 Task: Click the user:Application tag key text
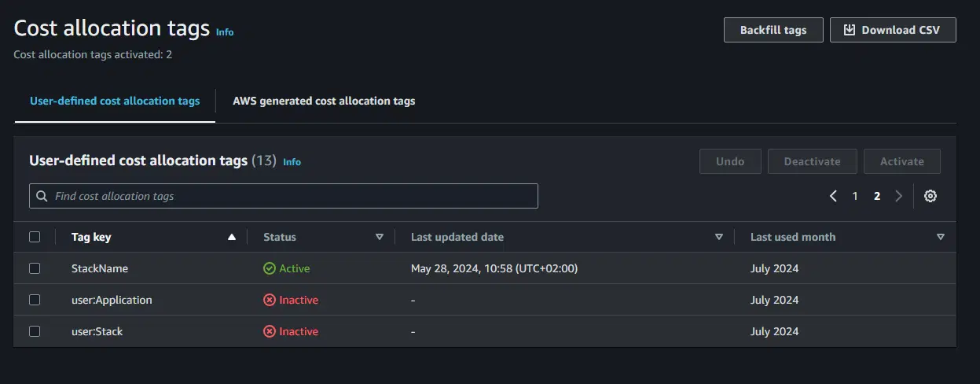point(112,300)
